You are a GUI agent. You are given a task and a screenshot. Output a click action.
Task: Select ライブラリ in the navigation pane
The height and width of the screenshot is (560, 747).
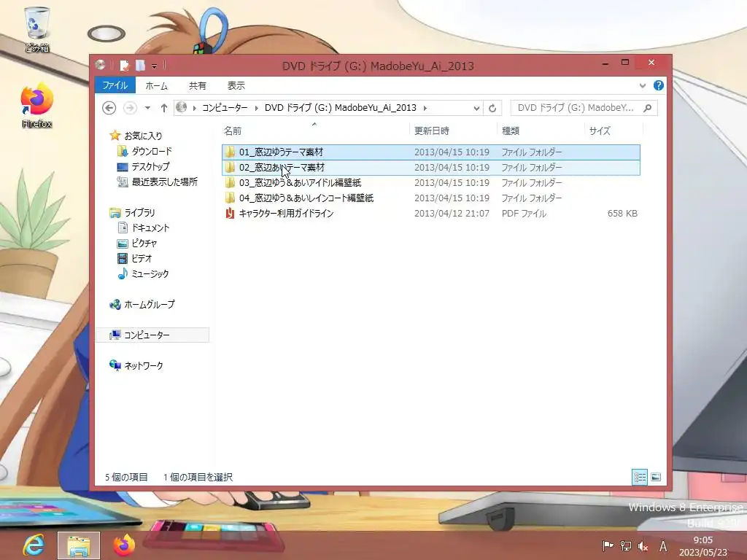coord(132,212)
